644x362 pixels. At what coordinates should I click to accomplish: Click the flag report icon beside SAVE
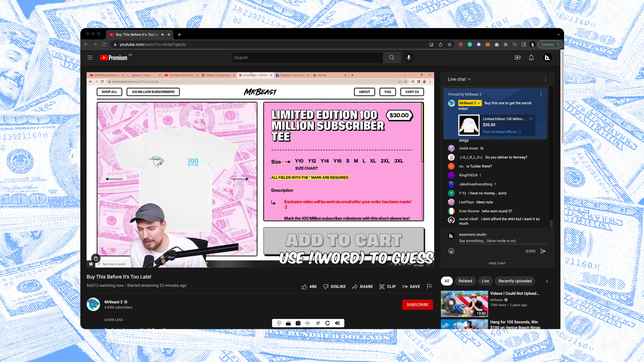tap(429, 287)
